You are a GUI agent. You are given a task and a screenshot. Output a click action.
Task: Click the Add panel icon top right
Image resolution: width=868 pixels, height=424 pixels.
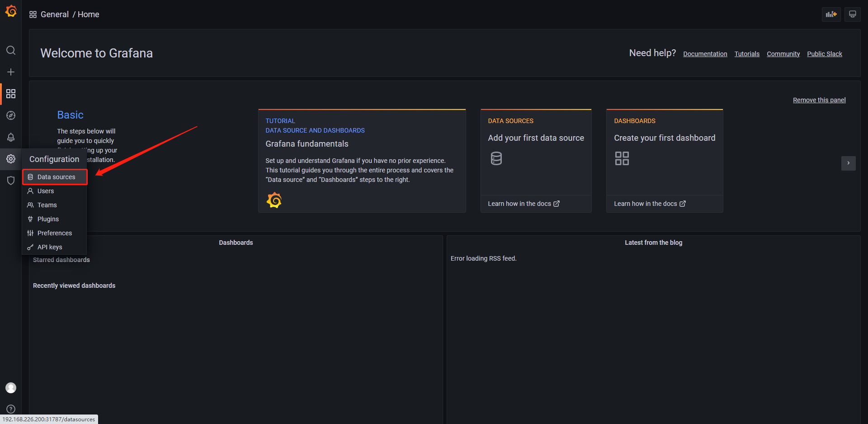point(831,14)
